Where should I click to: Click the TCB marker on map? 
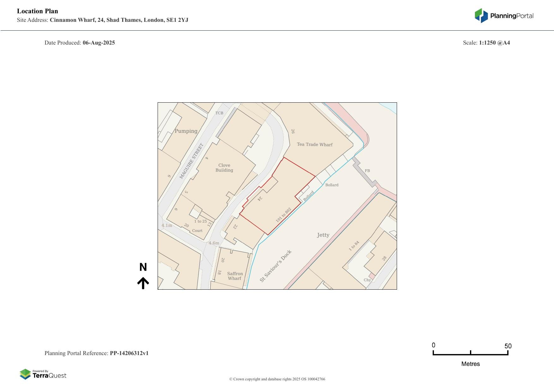(x=219, y=113)
